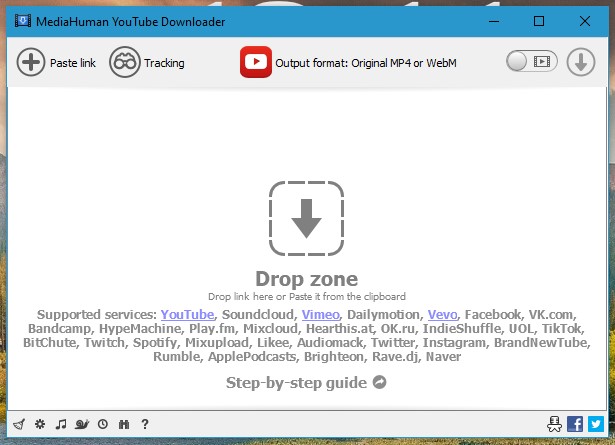Click the broom clean-up icon

[19, 424]
